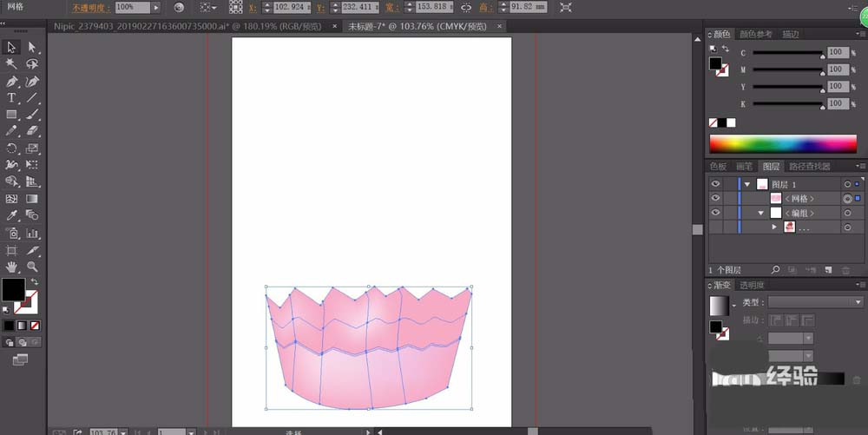
Task: Open the zoom level dropdown at bottom
Action: (x=123, y=432)
